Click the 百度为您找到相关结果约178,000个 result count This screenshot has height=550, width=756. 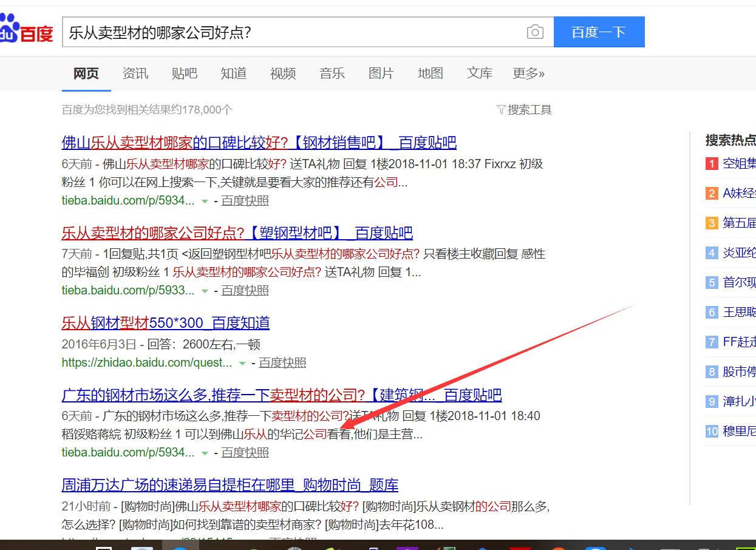coord(147,110)
